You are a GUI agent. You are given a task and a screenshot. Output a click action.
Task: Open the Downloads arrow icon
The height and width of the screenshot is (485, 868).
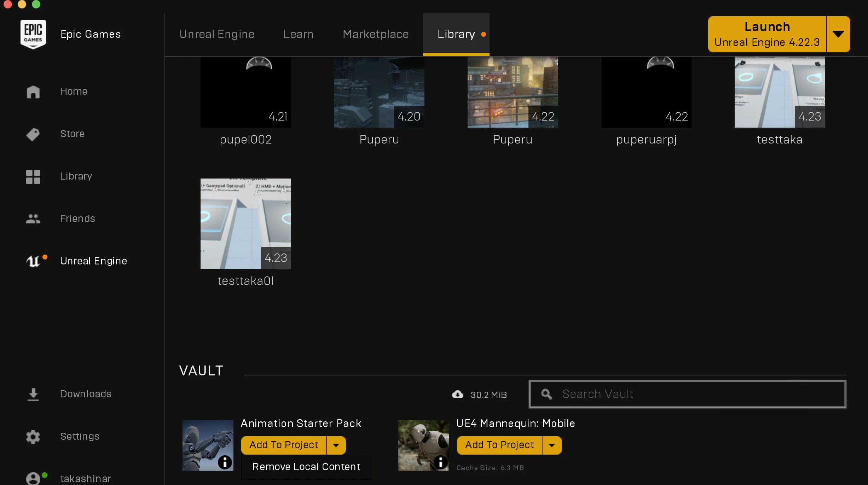[x=33, y=394]
